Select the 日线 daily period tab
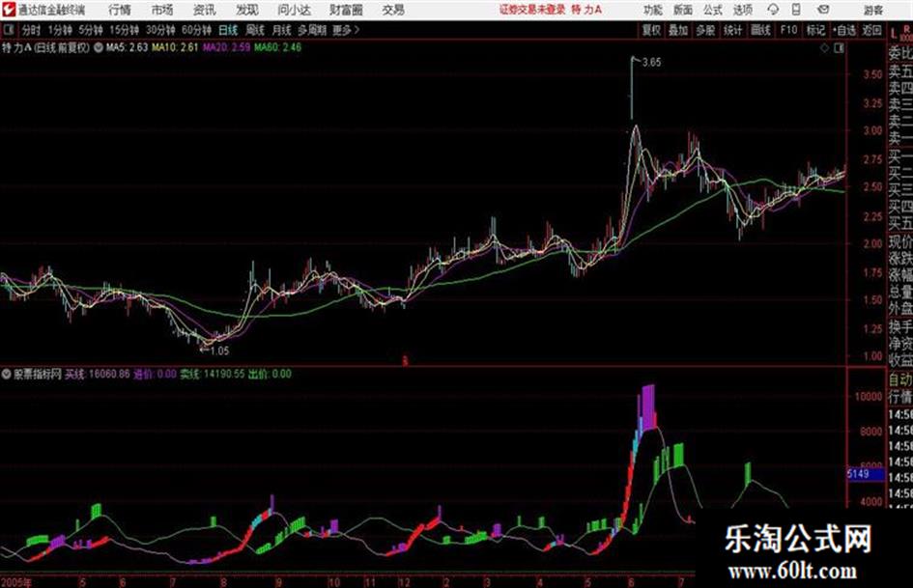This screenshot has width=913, height=588. pyautogui.click(x=228, y=30)
